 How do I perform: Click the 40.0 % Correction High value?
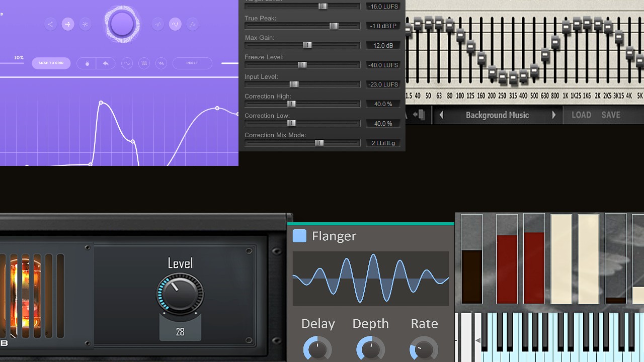[x=383, y=104]
